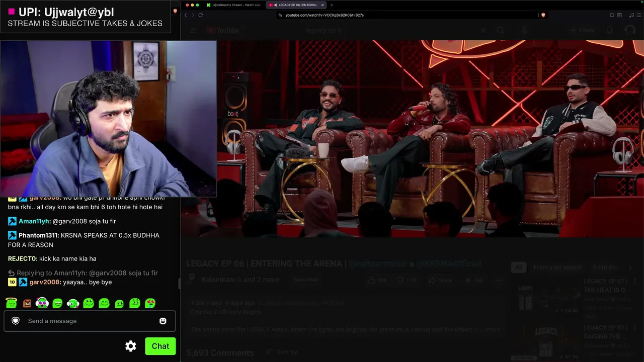This screenshot has width=644, height=362.
Task: Click the Ask button under video
Action: 473,280
